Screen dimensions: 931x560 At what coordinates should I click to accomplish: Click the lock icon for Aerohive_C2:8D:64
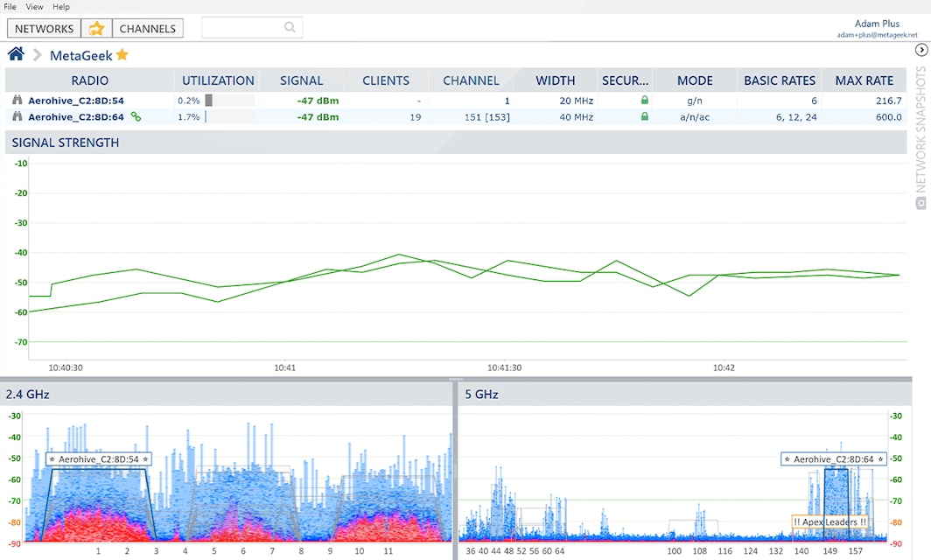[x=644, y=116]
